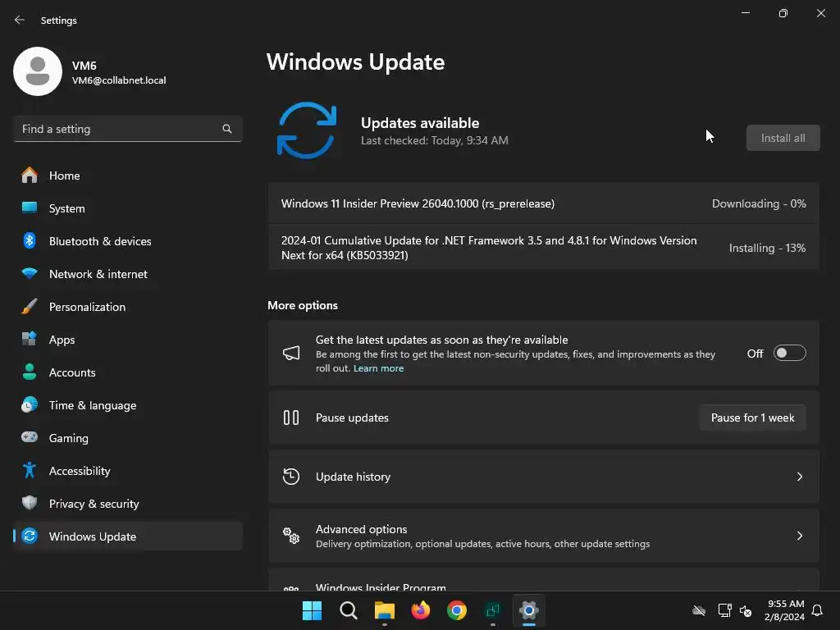Screen dimensions: 840x630
Task: Select System in the settings sidebar
Action: click(x=127, y=208)
